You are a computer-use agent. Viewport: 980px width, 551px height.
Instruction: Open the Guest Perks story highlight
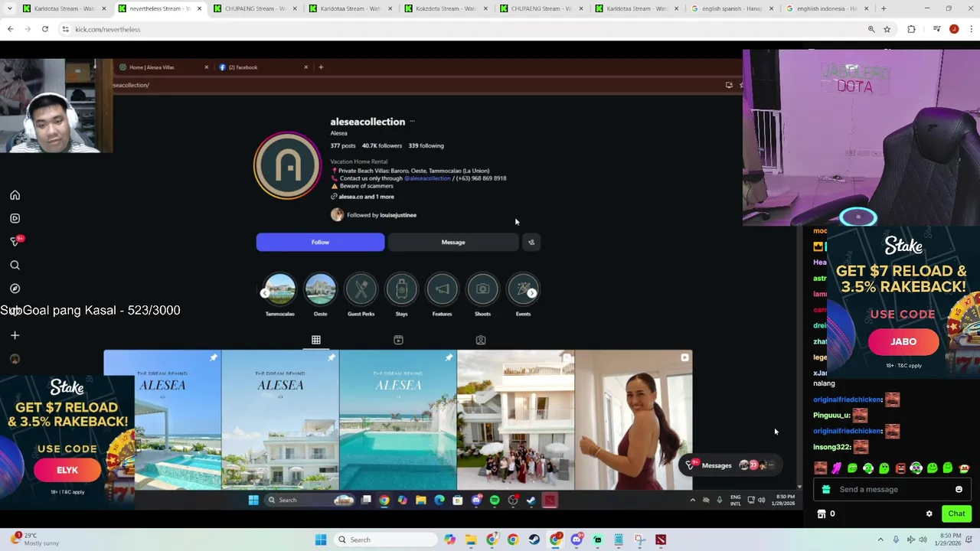[361, 289]
